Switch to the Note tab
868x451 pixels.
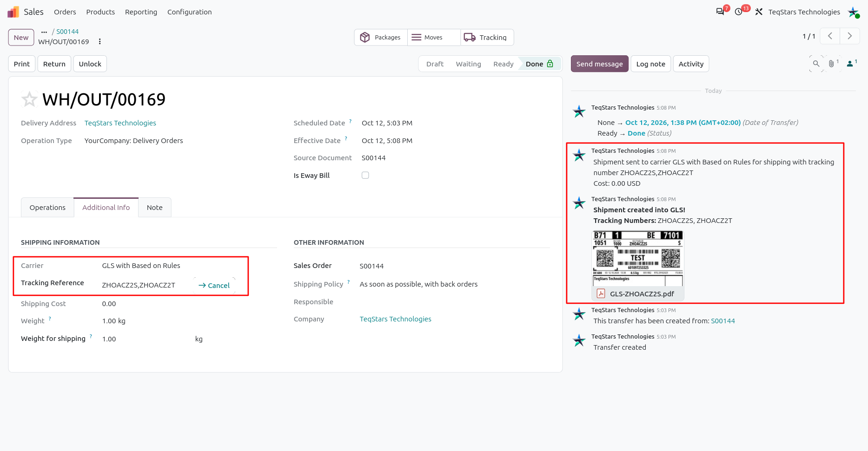pyautogui.click(x=155, y=208)
